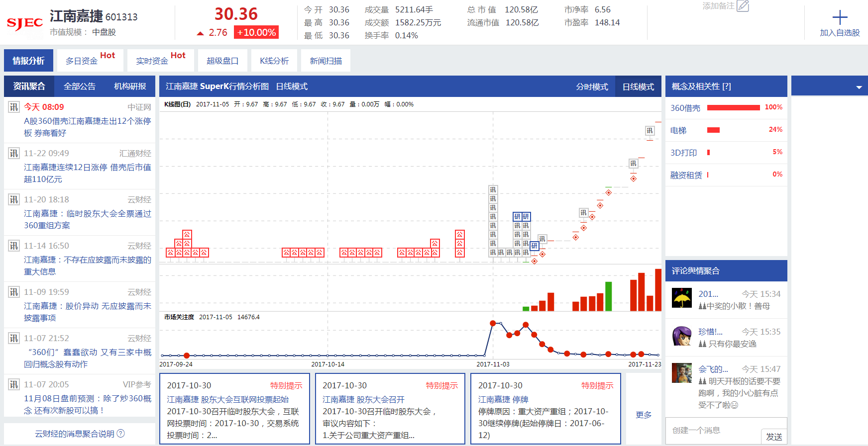Click the 江南嘉捷 stock name heading
868x446 pixels.
click(x=76, y=16)
